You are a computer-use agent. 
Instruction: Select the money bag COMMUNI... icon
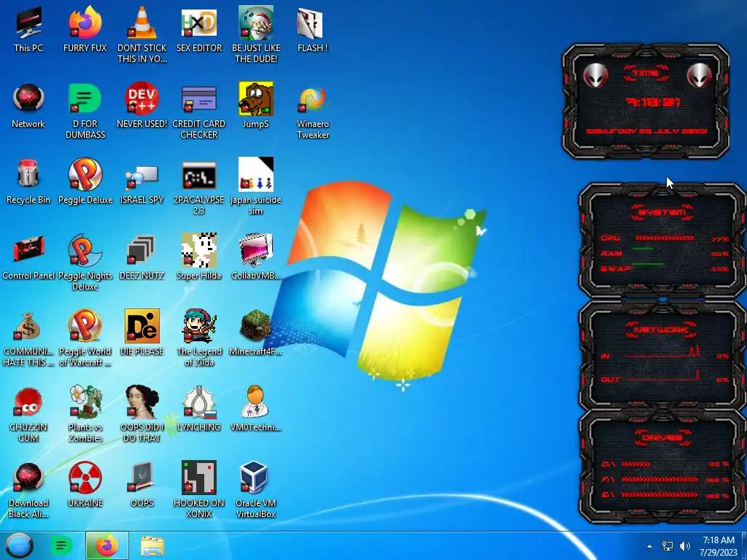pyautogui.click(x=28, y=327)
